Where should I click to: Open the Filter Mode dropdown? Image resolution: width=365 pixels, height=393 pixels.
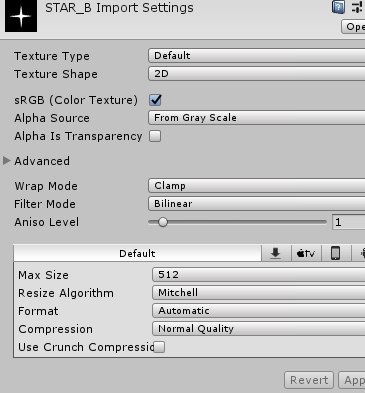pyautogui.click(x=257, y=204)
